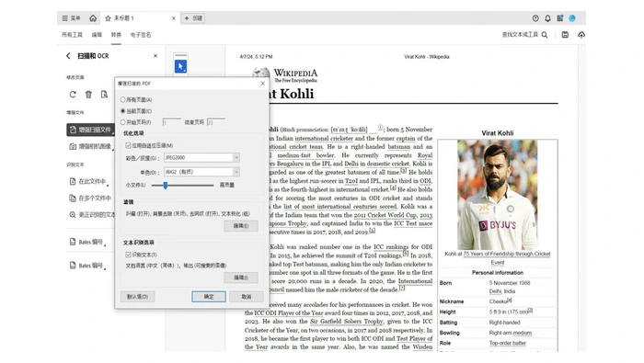Click the Virat Kohli photo

tap(498, 195)
